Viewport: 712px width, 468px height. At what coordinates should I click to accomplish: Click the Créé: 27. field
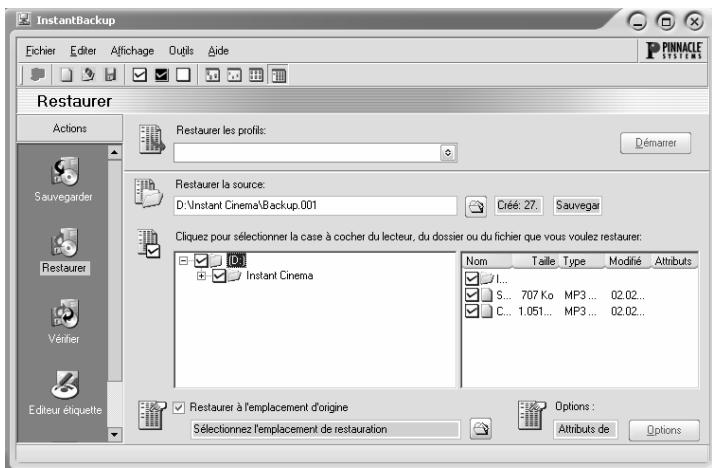518,206
